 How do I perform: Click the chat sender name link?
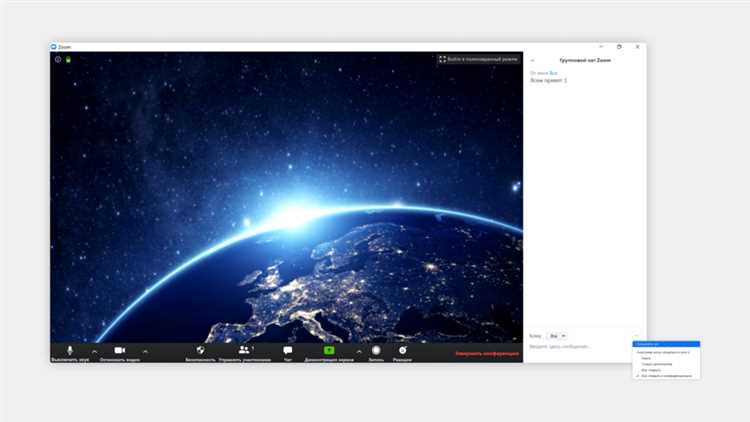pos(553,73)
